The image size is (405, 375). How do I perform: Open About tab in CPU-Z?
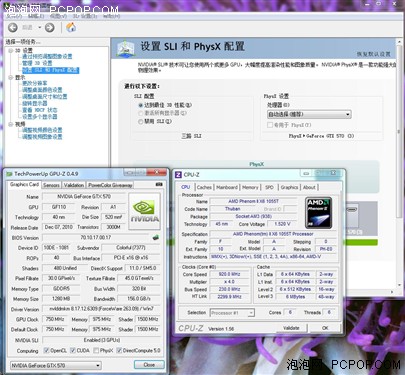click(x=309, y=187)
